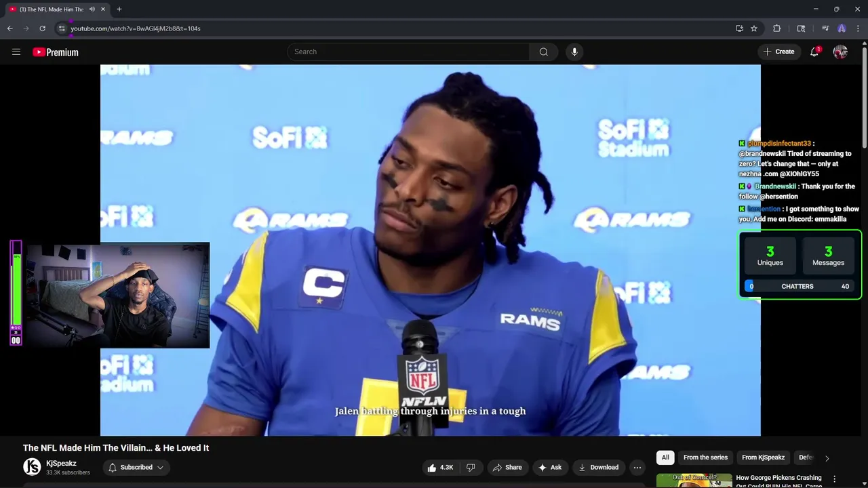The height and width of the screenshot is (488, 868).
Task: Click the video title text
Action: tap(116, 448)
